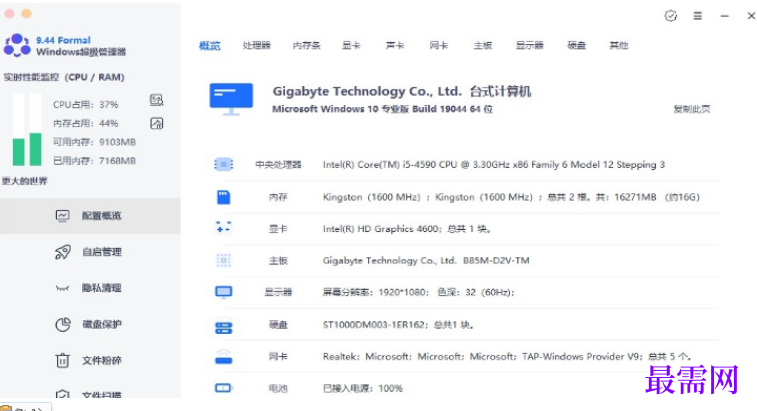Click the blue desktop computer icon
Image resolution: width=757 pixels, height=411 pixels.
(x=231, y=99)
